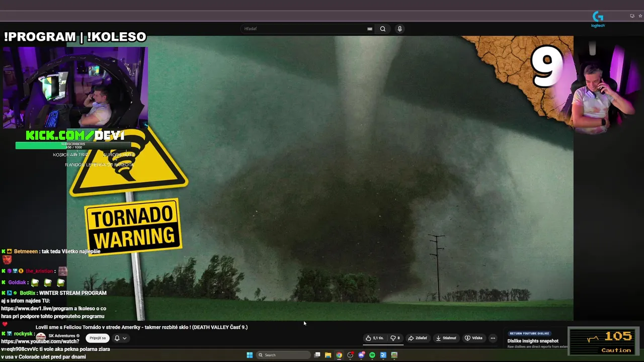Click BotRix username in chat
The width and height of the screenshot is (644, 362).
[28, 293]
